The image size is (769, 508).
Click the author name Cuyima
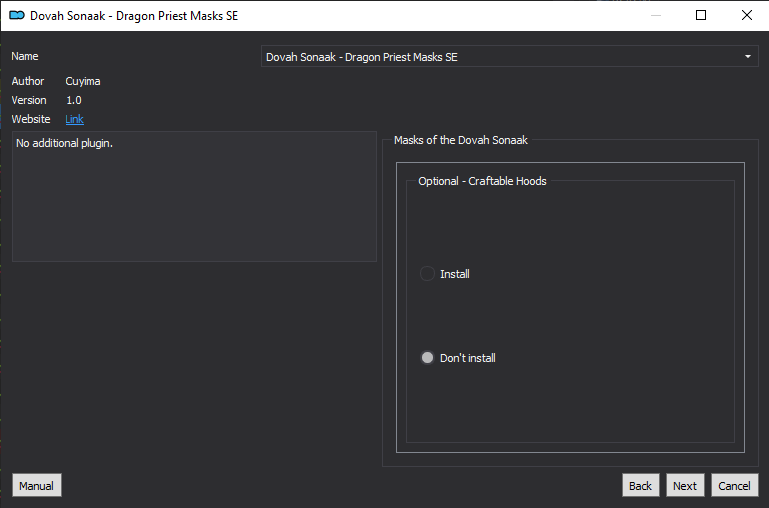click(x=83, y=81)
